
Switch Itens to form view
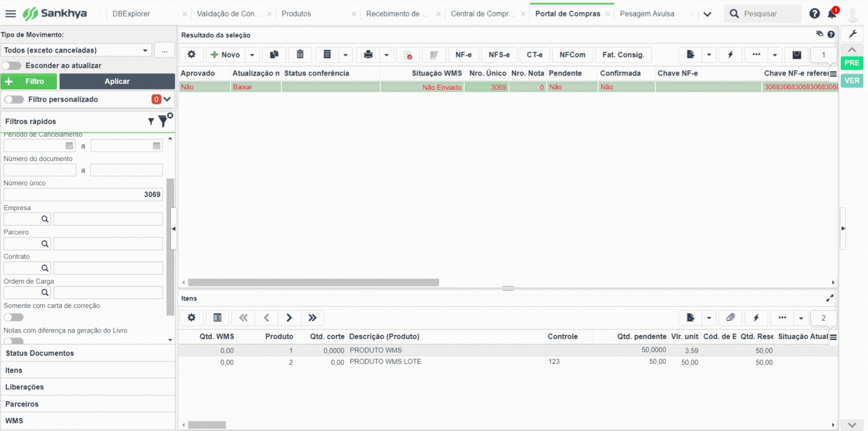pyautogui.click(x=217, y=318)
